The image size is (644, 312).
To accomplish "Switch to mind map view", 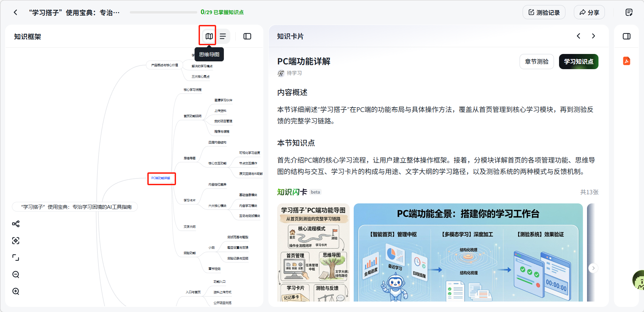I will (x=209, y=36).
